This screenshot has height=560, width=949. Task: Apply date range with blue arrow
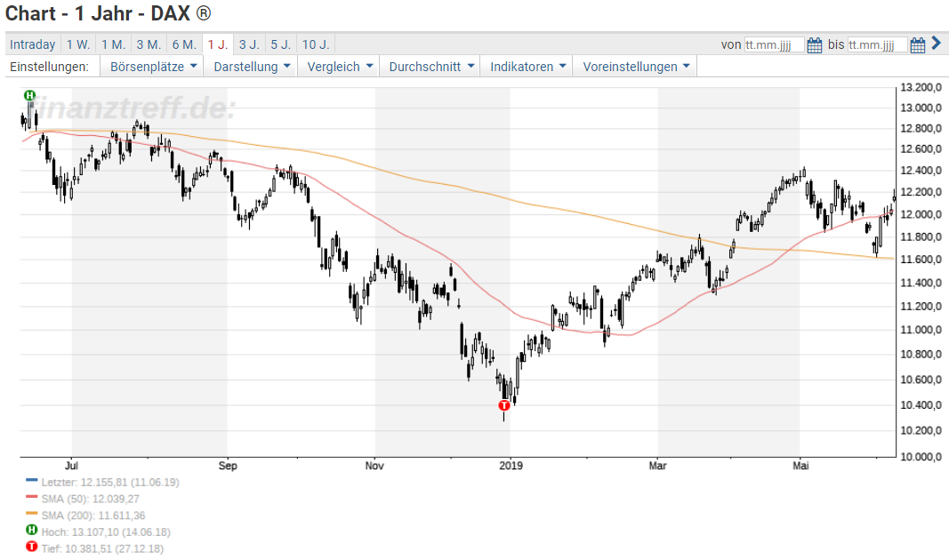coord(937,43)
